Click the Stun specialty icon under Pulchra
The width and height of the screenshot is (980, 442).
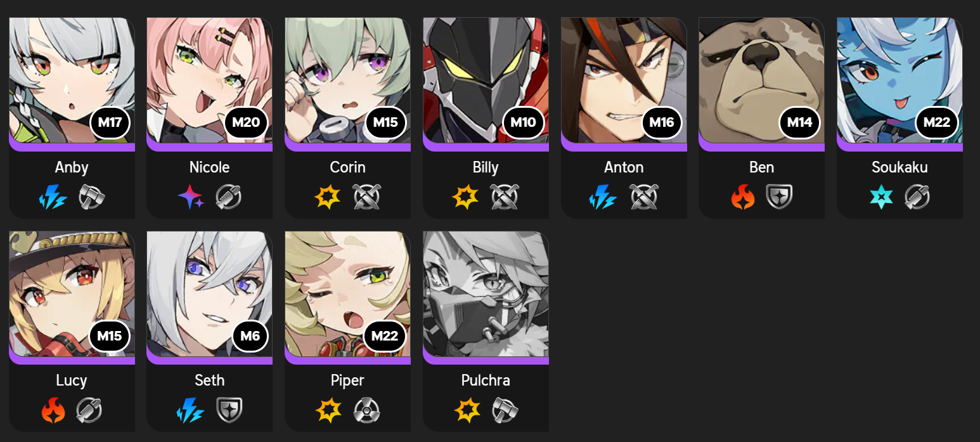click(505, 410)
